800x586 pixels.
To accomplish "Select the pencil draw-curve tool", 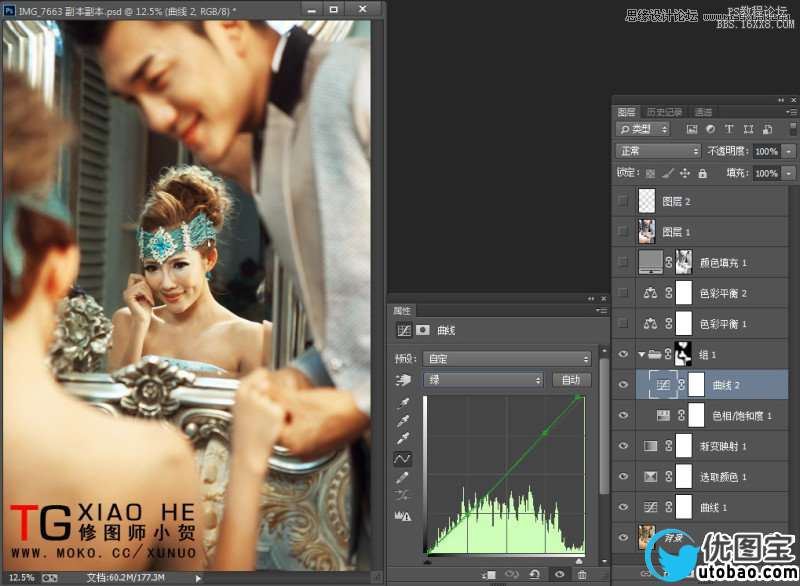I will 402,478.
